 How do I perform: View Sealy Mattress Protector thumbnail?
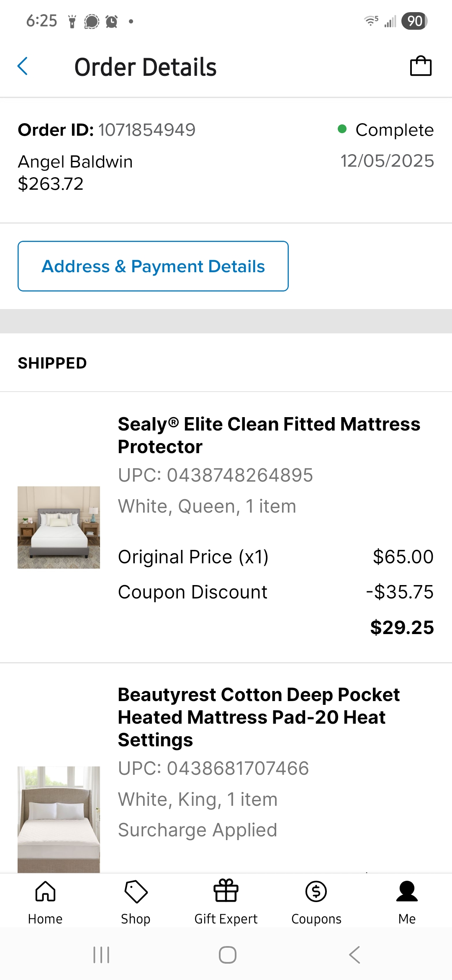(x=59, y=527)
